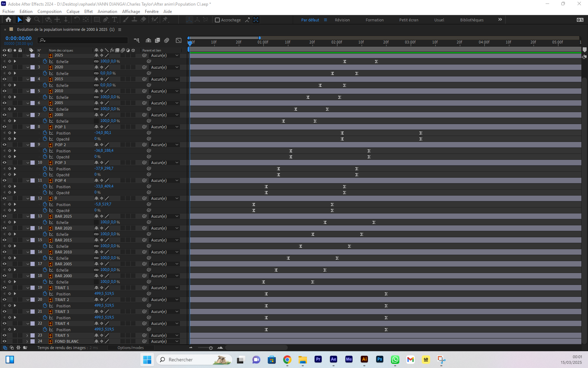Viewport: 588px width, 368px height.
Task: Hide layer 2025 with its eye icon
Action: click(5, 55)
